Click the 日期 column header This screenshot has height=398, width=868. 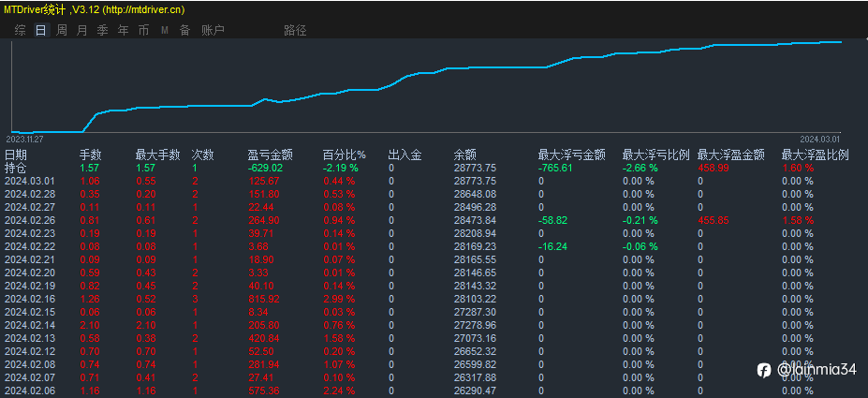pos(16,155)
